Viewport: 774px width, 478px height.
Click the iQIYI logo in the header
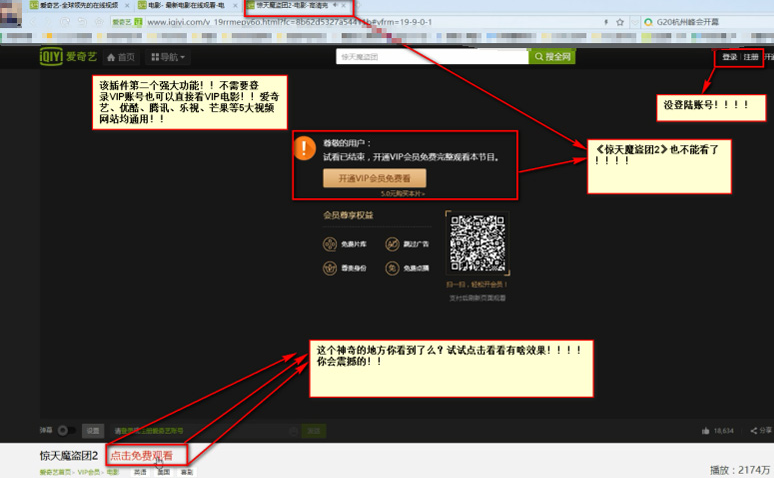pos(68,56)
